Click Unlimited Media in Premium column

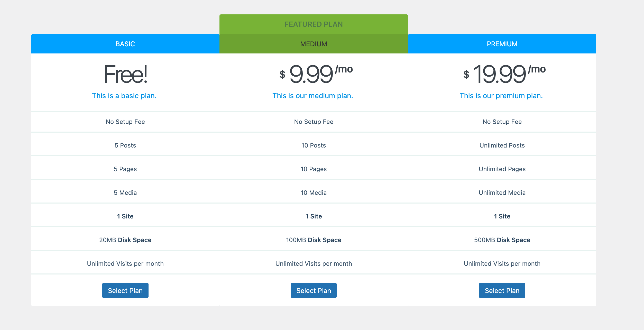coord(502,192)
